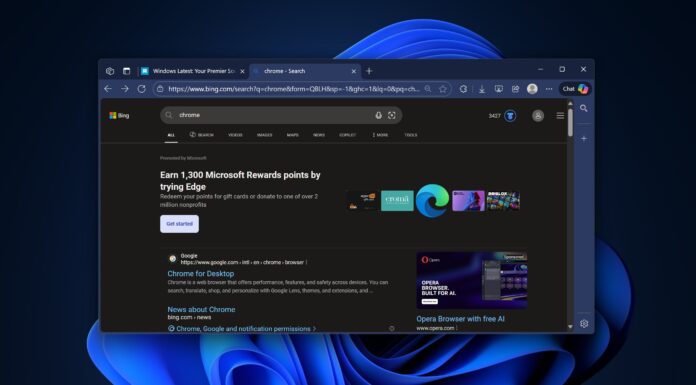Select the chrome - Search tab

tap(305, 71)
